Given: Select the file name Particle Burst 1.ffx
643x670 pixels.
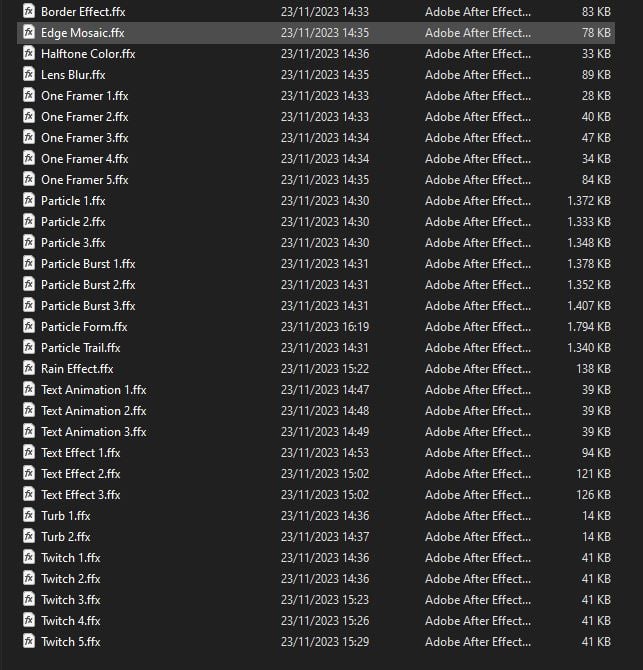Looking at the screenshot, I should point(88,264).
